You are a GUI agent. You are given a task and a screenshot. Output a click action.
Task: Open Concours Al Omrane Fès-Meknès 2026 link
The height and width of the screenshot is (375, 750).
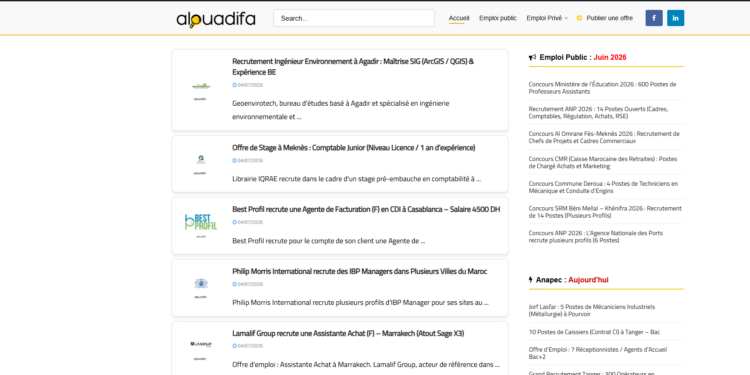(604, 138)
